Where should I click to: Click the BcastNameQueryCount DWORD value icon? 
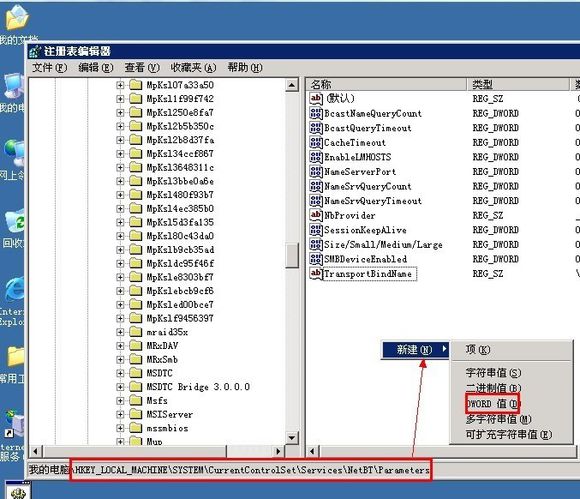[316, 113]
